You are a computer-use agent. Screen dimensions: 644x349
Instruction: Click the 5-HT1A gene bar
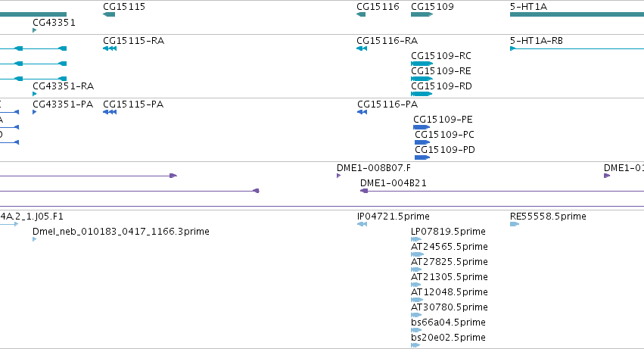[577, 14]
